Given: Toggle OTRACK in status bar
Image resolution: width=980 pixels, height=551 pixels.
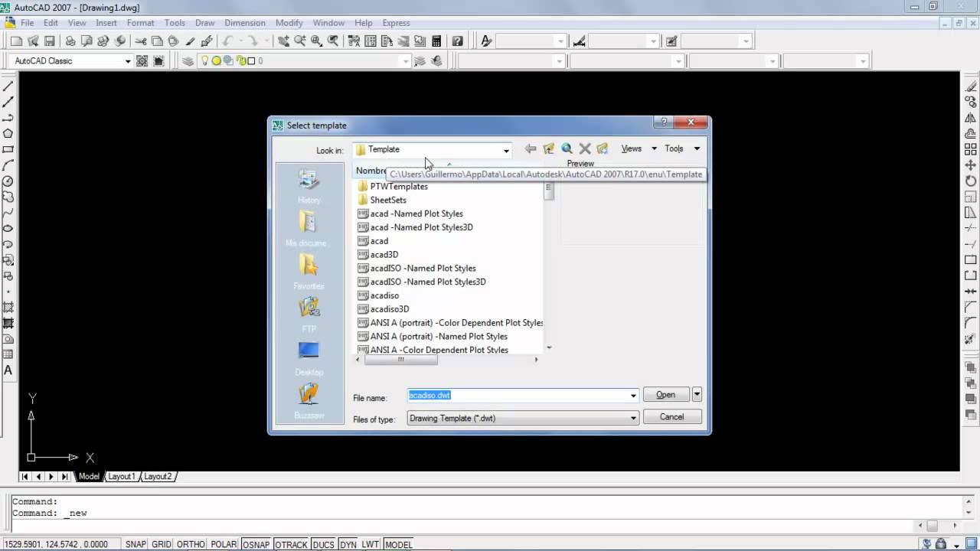Looking at the screenshot, I should click(x=291, y=545).
